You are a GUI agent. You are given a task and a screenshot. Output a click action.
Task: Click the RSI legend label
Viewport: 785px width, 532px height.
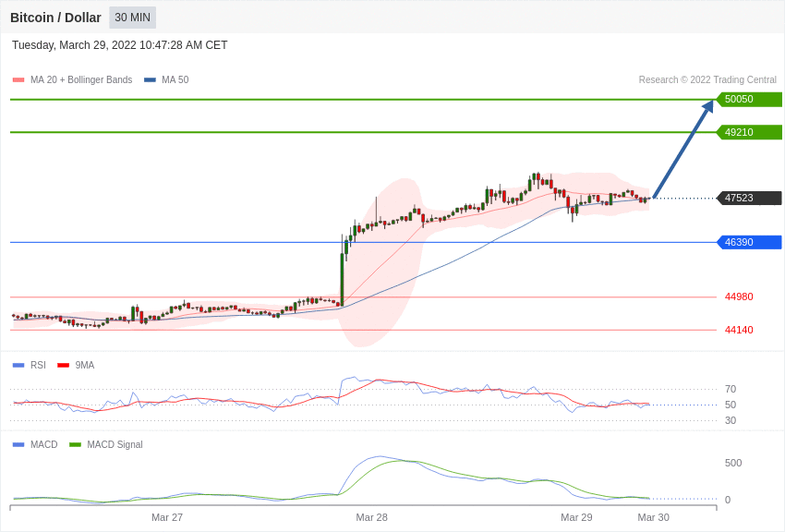(38, 366)
